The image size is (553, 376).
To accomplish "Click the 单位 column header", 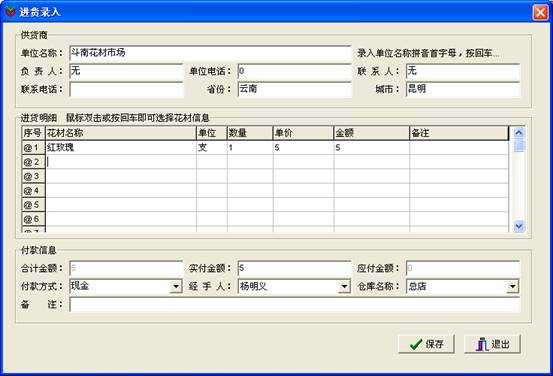I will pyautogui.click(x=212, y=133).
